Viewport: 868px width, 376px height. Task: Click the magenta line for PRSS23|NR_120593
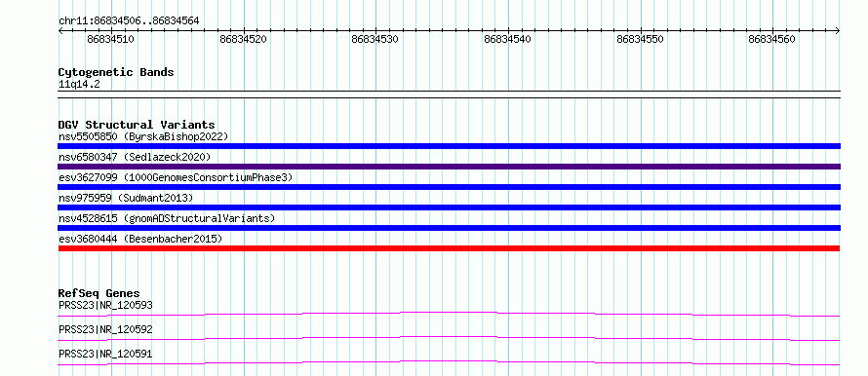coord(449,314)
